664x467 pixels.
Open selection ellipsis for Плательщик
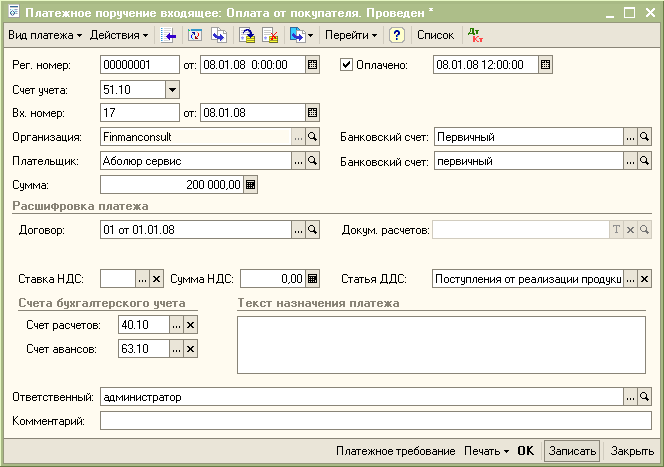[x=299, y=161]
